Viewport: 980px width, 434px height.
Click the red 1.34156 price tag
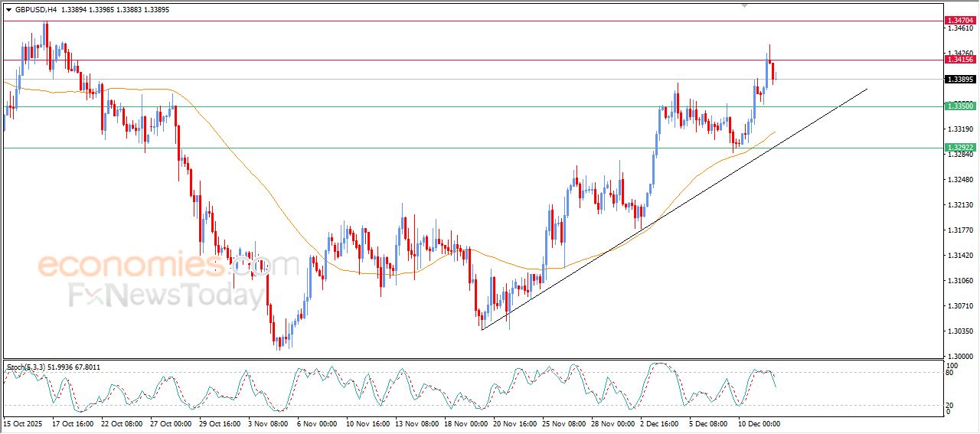[960, 60]
